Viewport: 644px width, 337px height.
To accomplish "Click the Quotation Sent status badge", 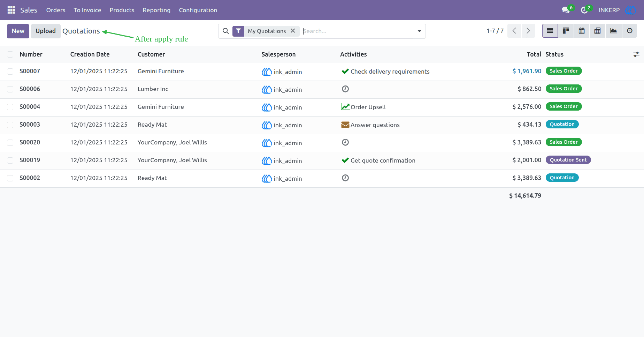I will [568, 160].
